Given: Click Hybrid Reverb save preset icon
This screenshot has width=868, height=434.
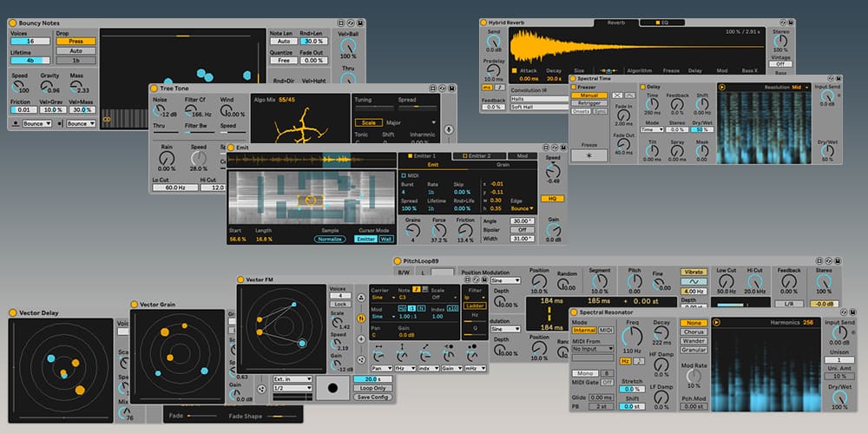Looking at the screenshot, I should [789, 23].
